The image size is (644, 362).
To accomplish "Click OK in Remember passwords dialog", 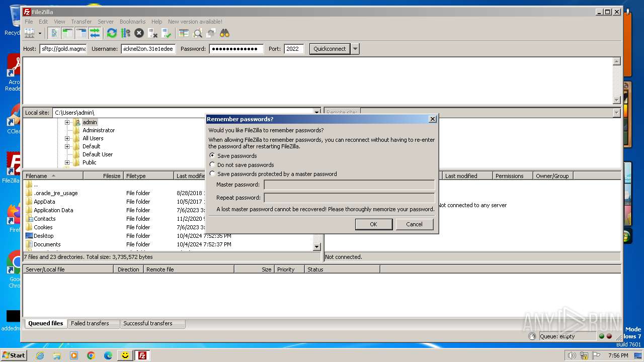I will [x=373, y=224].
